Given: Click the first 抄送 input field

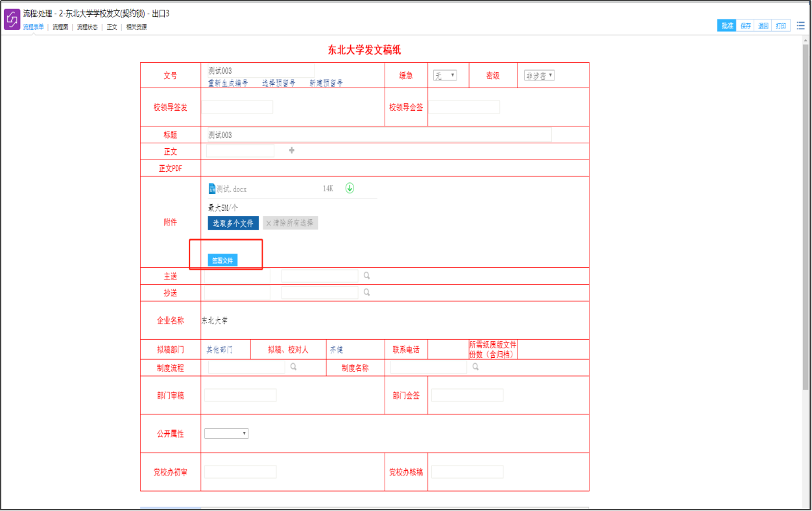Looking at the screenshot, I should point(237,292).
